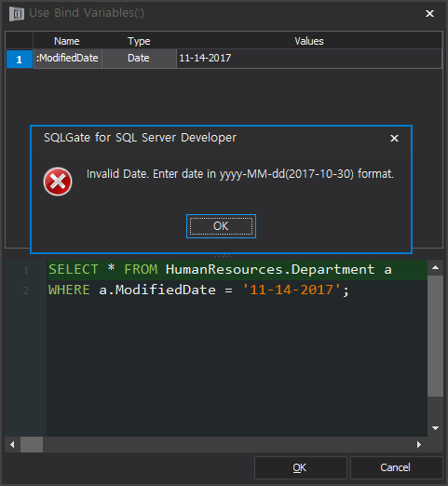Click the Cancel button
Screen dimensions: 448x486
tap(396, 467)
